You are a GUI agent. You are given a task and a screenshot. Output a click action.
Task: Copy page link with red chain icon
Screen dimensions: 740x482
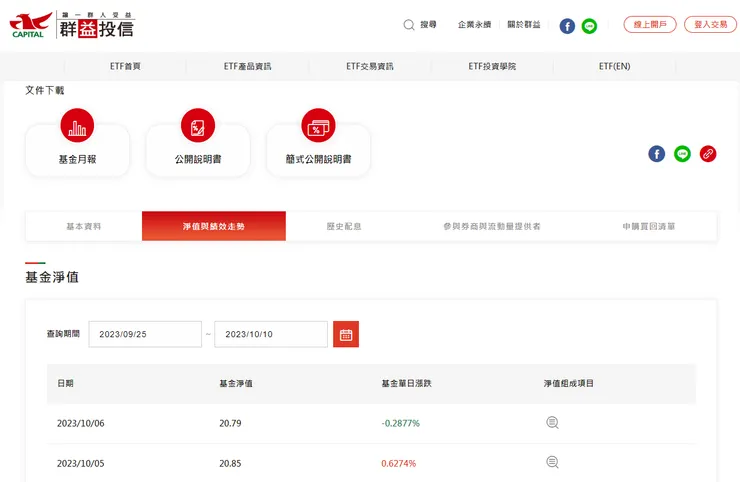point(708,154)
